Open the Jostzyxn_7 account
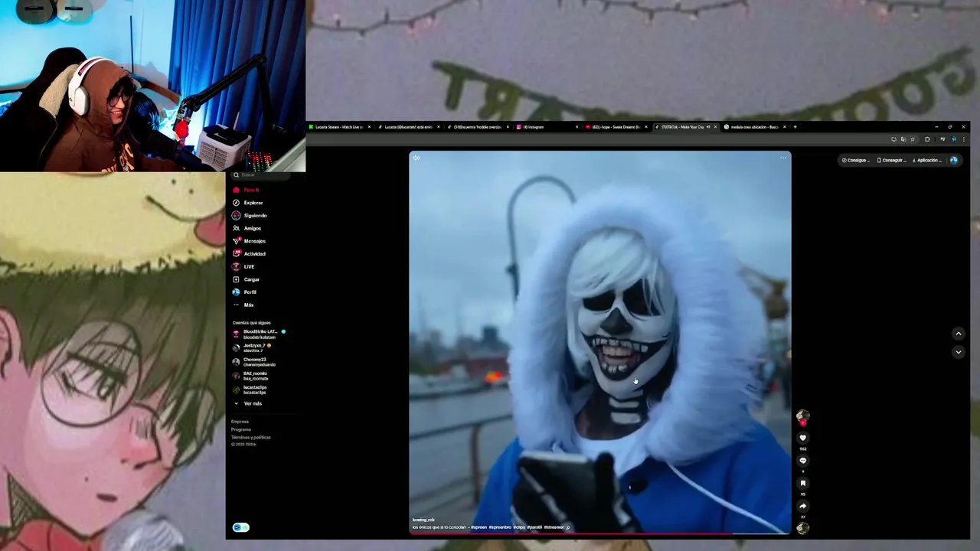This screenshot has height=551, width=980. (253, 347)
